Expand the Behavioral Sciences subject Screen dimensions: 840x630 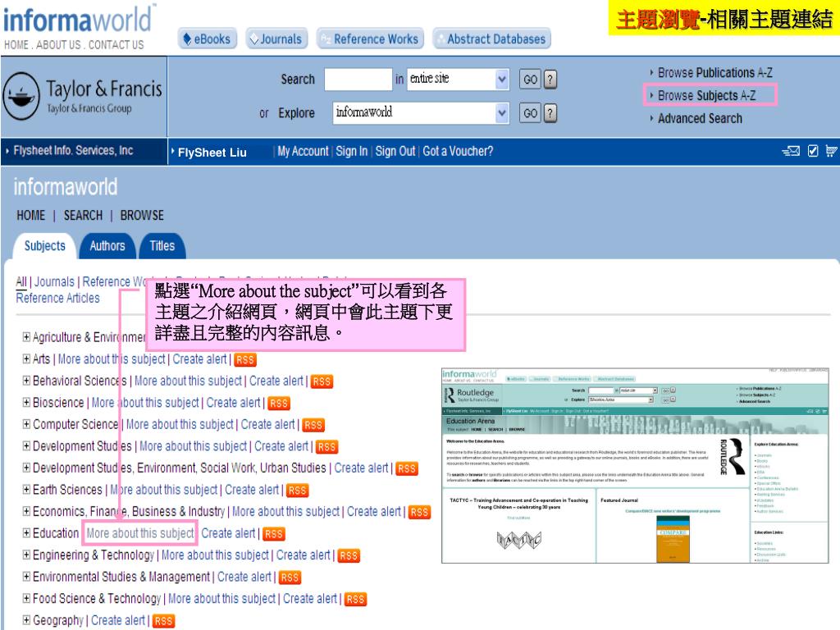pyautogui.click(x=26, y=381)
